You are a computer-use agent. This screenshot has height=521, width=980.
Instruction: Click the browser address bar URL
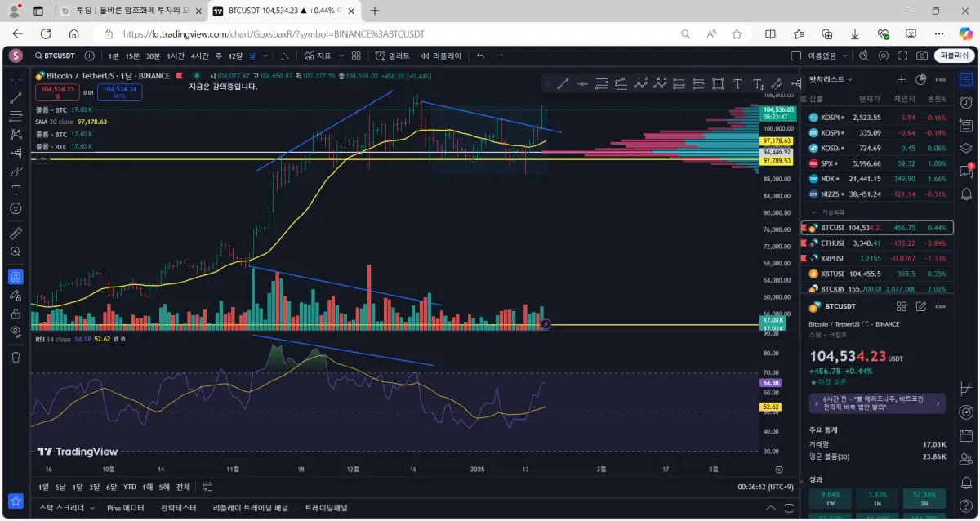274,33
